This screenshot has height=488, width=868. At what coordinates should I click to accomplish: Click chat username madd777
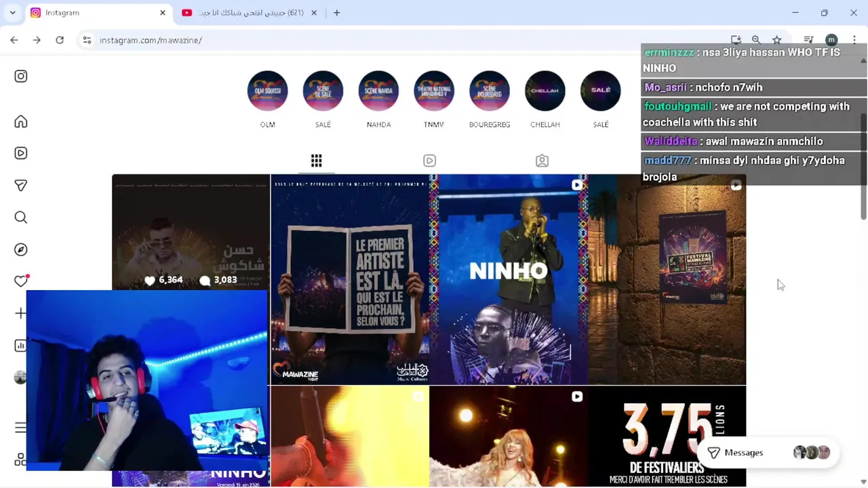click(667, 161)
